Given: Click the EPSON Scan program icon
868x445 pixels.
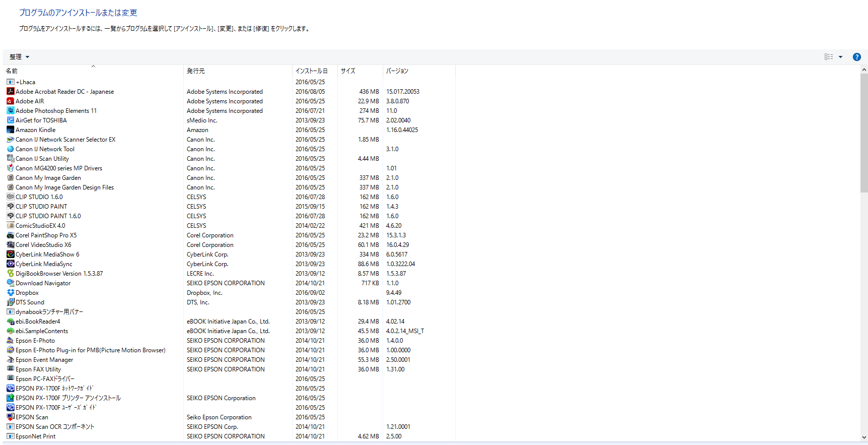Looking at the screenshot, I should [10, 417].
